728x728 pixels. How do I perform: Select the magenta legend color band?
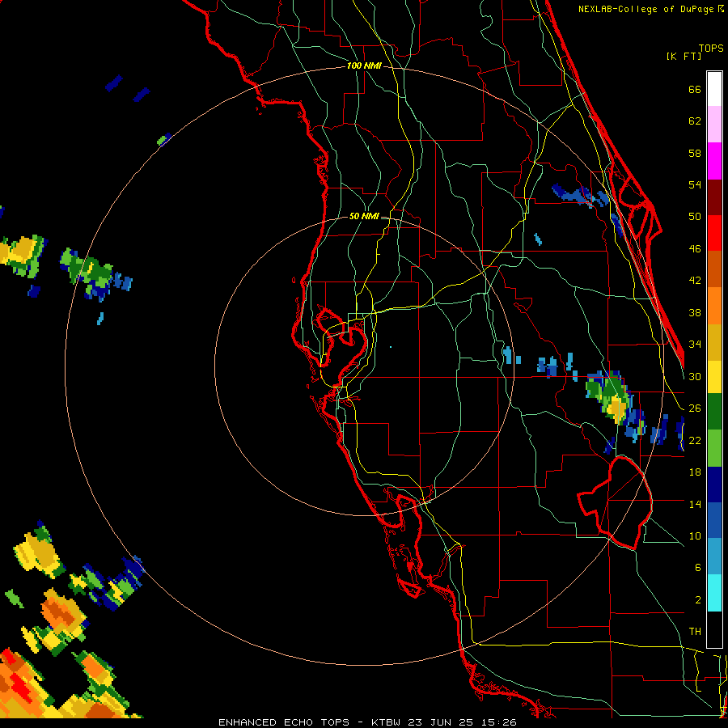pos(714,161)
